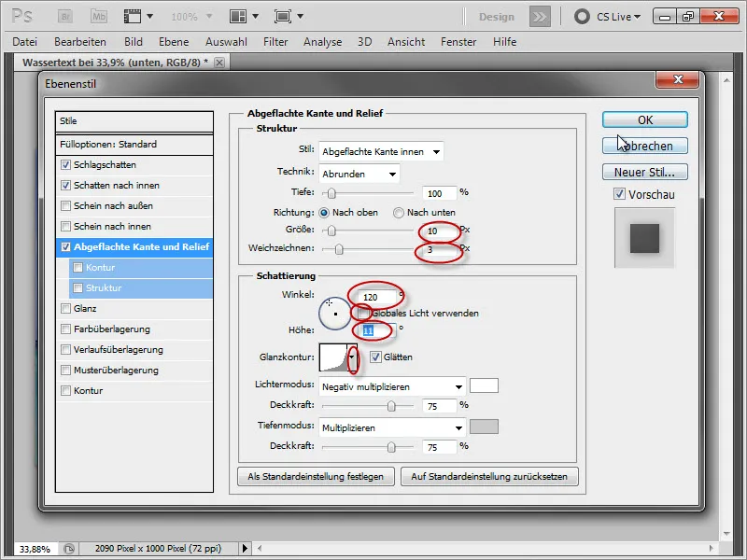Select the Stile list entry
The height and width of the screenshot is (560, 747).
(134, 121)
